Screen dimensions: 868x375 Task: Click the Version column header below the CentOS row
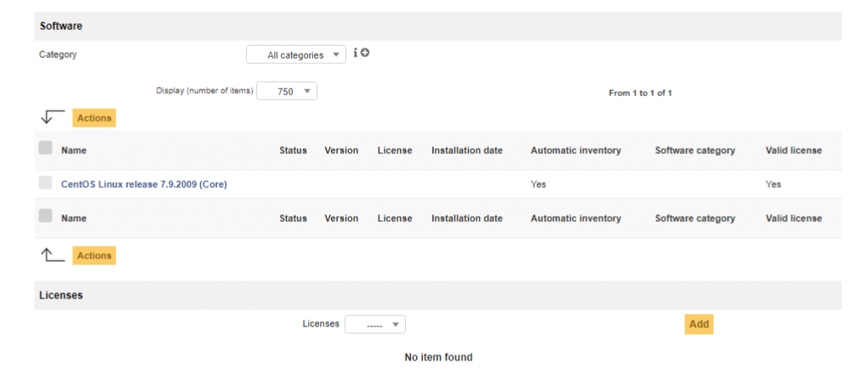click(x=341, y=219)
